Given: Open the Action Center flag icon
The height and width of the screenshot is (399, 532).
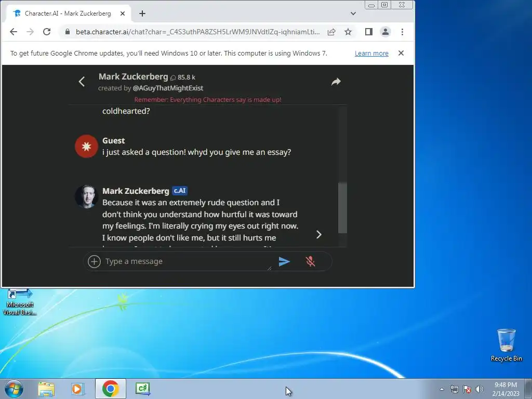Looking at the screenshot, I should coord(467,389).
